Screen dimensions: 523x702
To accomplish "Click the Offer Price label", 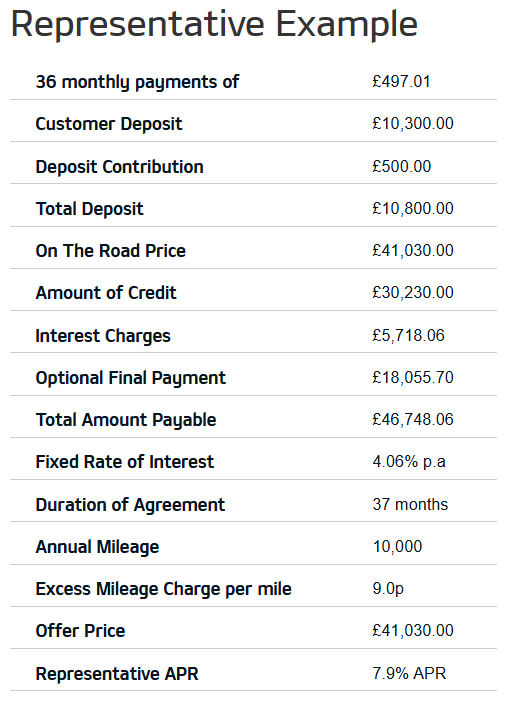I will tap(81, 631).
